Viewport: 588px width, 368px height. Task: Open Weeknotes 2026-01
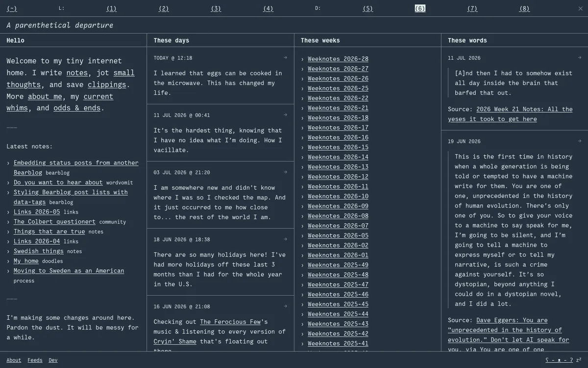tap(338, 255)
